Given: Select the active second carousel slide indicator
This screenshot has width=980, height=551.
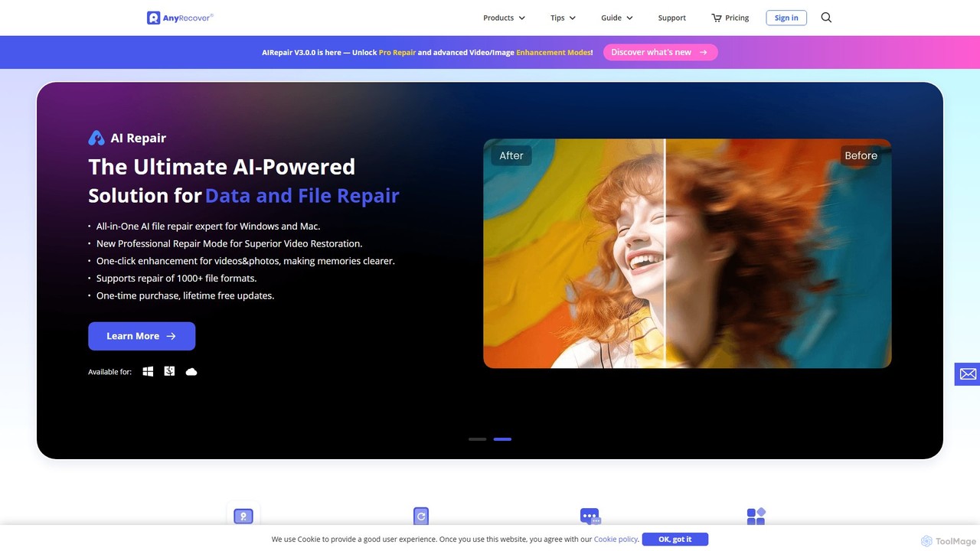Looking at the screenshot, I should [502, 439].
